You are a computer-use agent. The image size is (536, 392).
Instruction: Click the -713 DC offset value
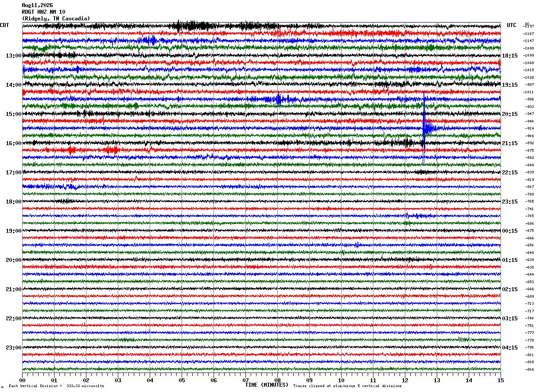[530, 304]
